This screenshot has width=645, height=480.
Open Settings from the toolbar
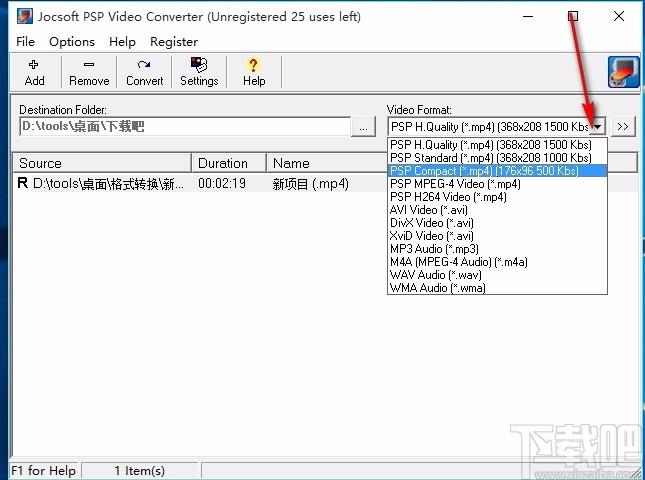(x=199, y=72)
